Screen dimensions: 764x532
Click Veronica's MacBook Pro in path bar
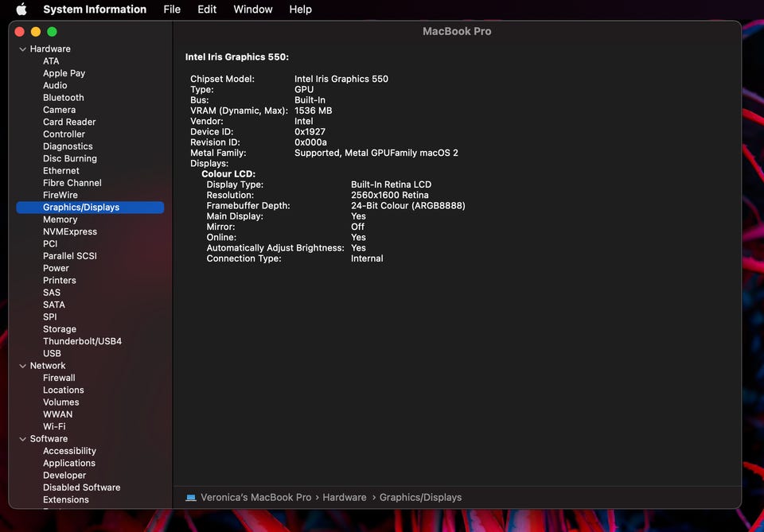tap(255, 498)
